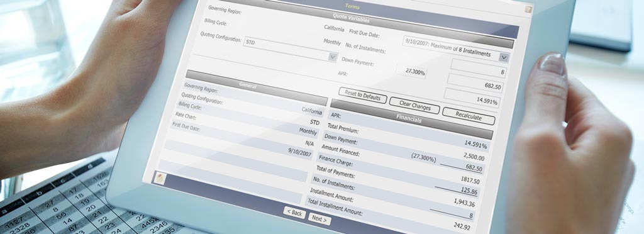Image resolution: width=644 pixels, height=234 pixels.
Task: Select Amount Financed value 1817.50
Action: [470, 180]
